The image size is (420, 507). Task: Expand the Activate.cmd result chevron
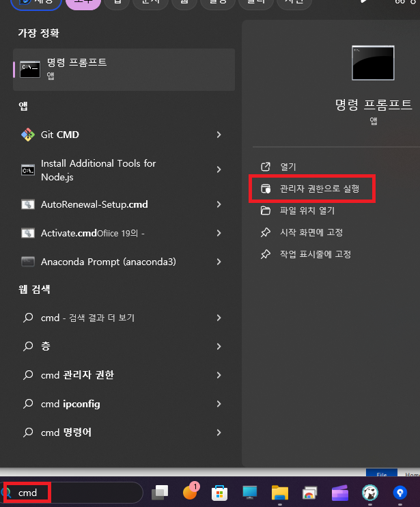pos(219,233)
